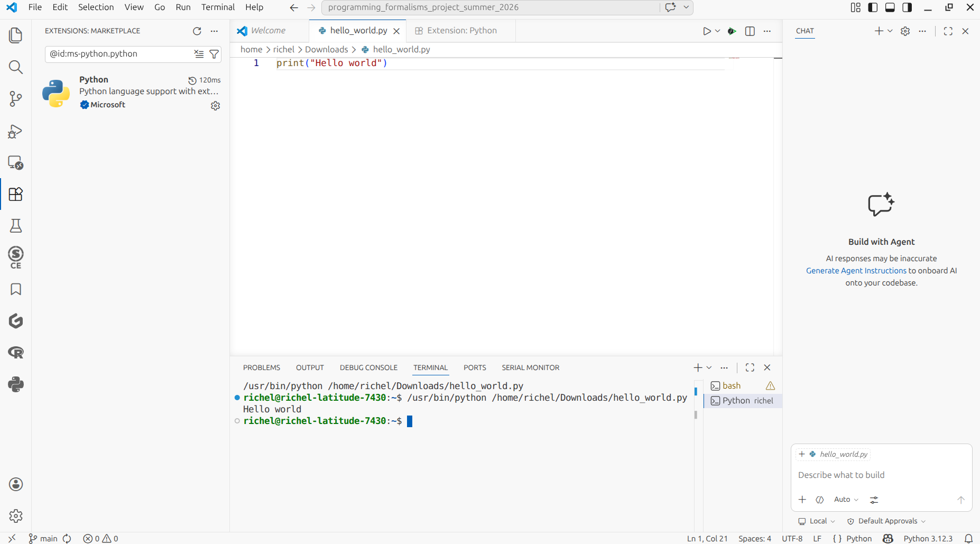Open the customize layout button
The image size is (980, 544).
pos(856,7)
